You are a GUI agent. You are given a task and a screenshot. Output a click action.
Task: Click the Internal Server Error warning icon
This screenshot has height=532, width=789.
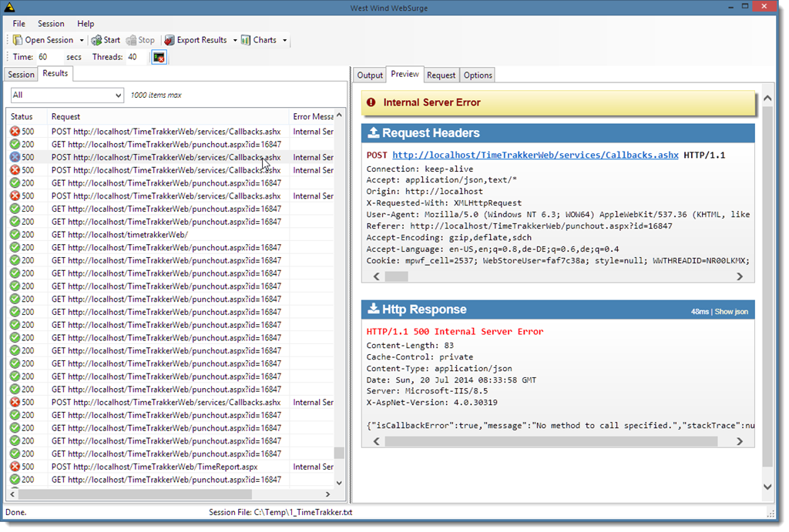[x=371, y=102]
